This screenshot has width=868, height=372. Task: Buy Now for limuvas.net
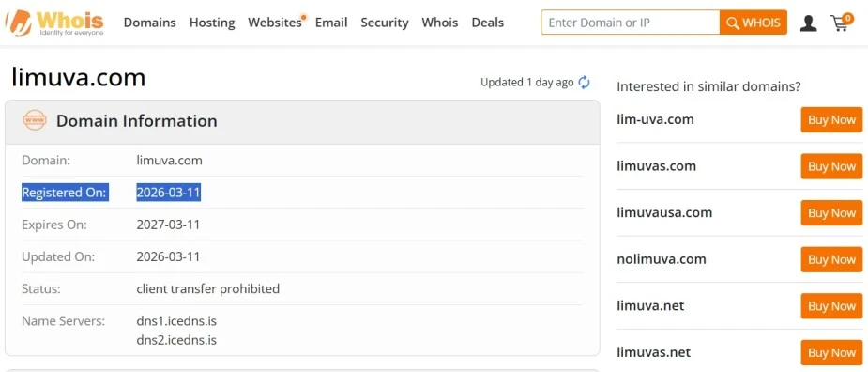pos(831,352)
